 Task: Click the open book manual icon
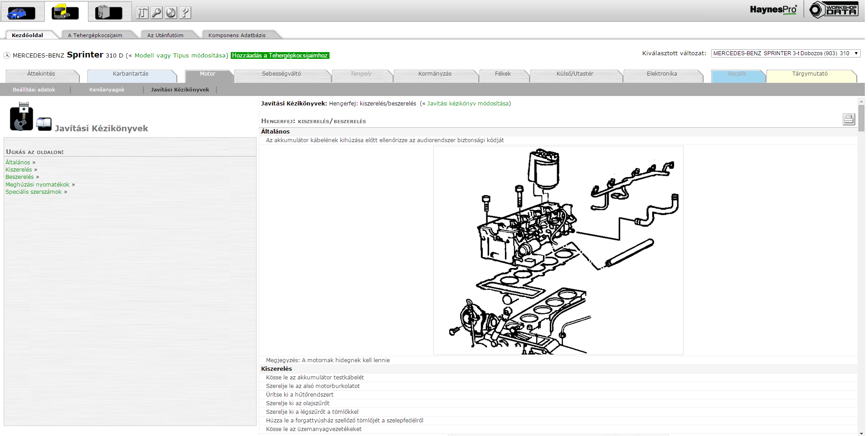tap(44, 124)
